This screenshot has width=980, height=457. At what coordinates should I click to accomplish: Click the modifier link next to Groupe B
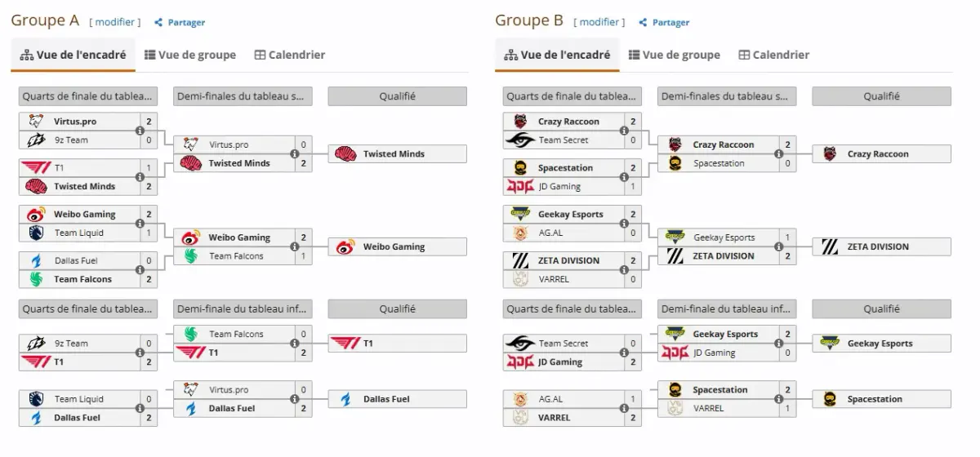(x=599, y=23)
